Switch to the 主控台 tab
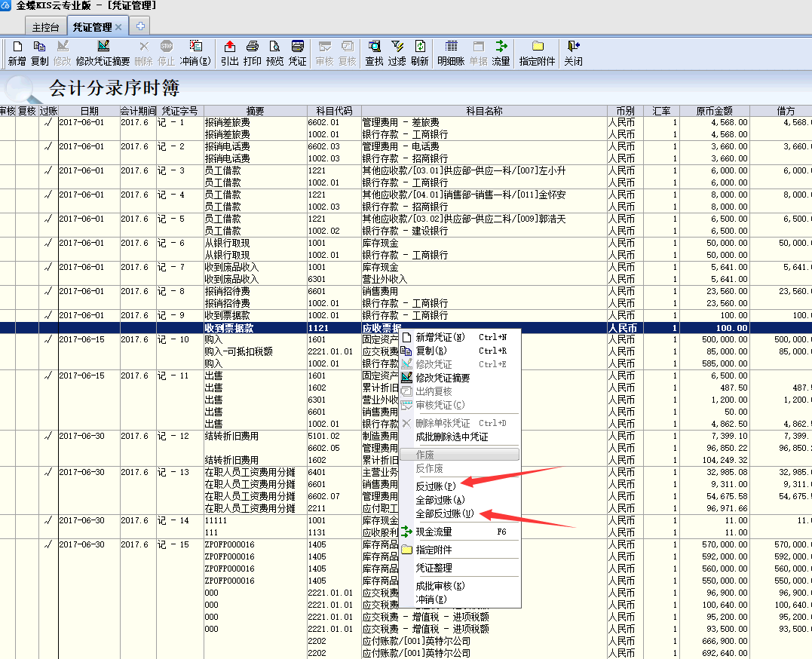The height and width of the screenshot is (659, 812). tap(46, 27)
